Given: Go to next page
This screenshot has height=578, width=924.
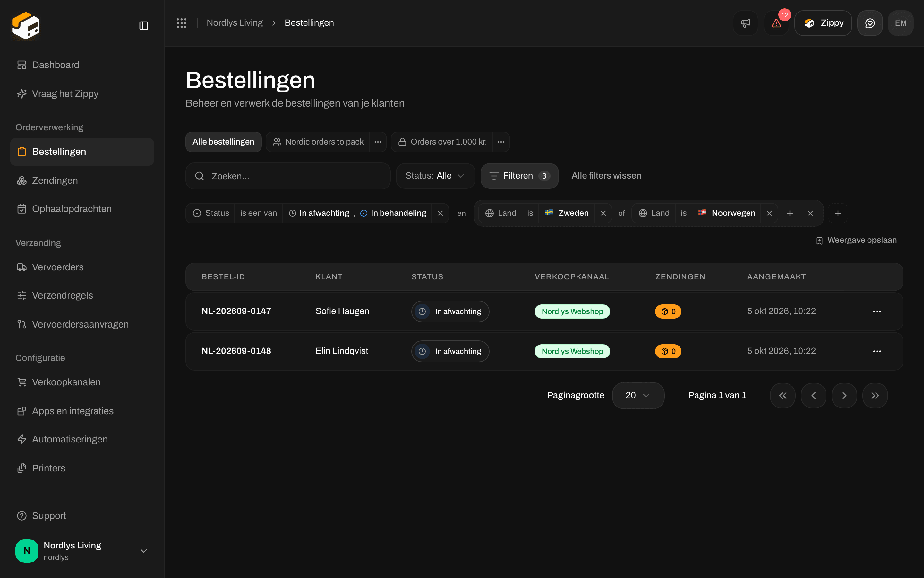Looking at the screenshot, I should [x=844, y=396].
